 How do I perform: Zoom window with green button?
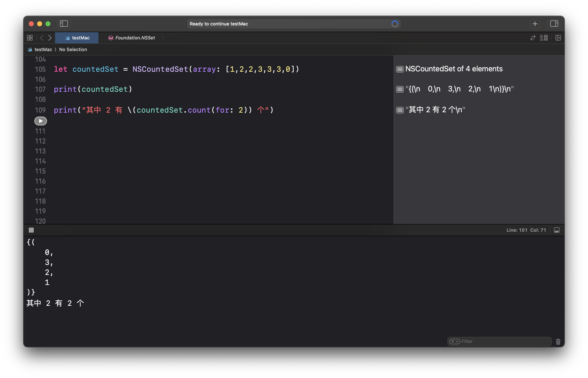tap(48, 24)
